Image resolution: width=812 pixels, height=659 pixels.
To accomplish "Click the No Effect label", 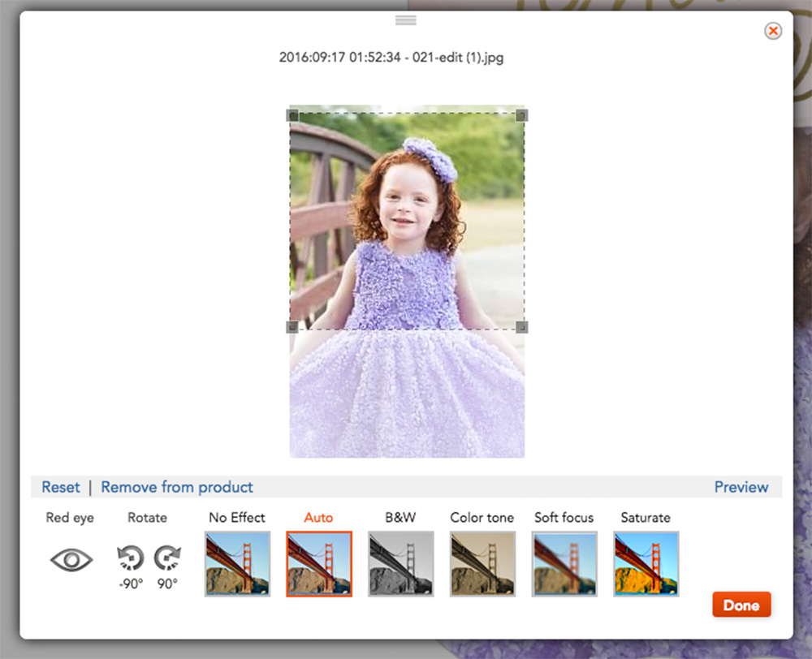I will 236,517.
